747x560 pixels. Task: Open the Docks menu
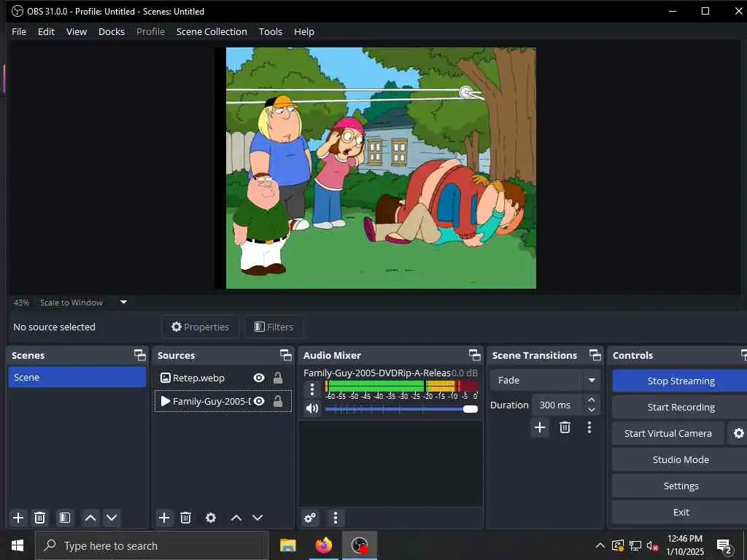tap(112, 31)
